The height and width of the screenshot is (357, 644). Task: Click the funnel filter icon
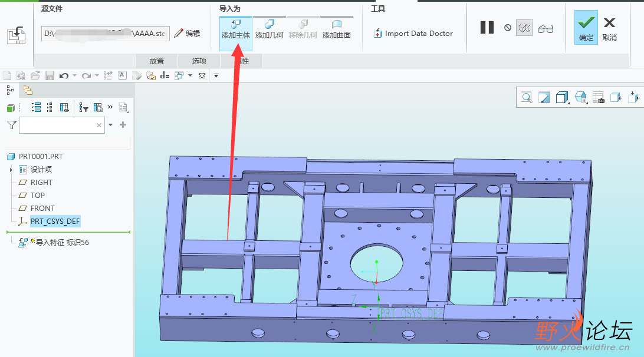(12, 125)
